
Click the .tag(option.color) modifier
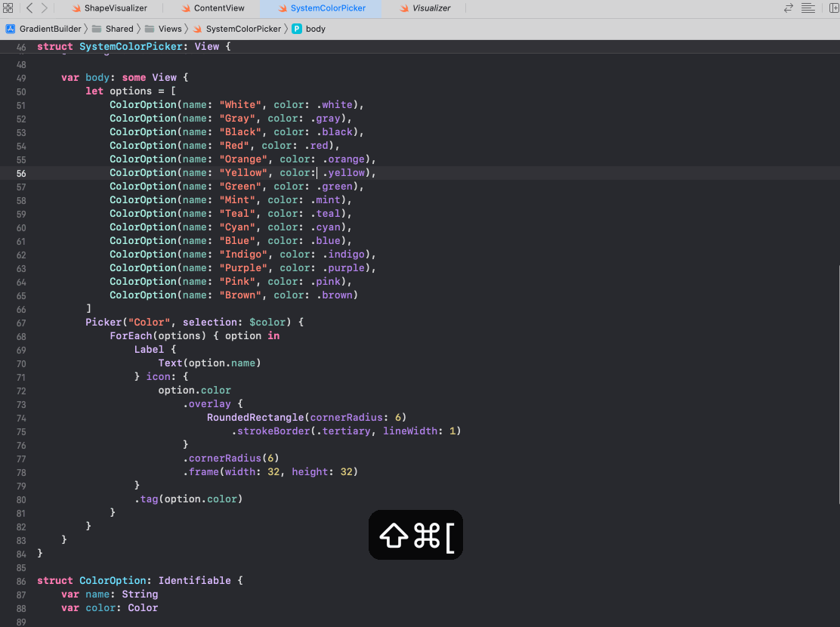tap(189, 499)
